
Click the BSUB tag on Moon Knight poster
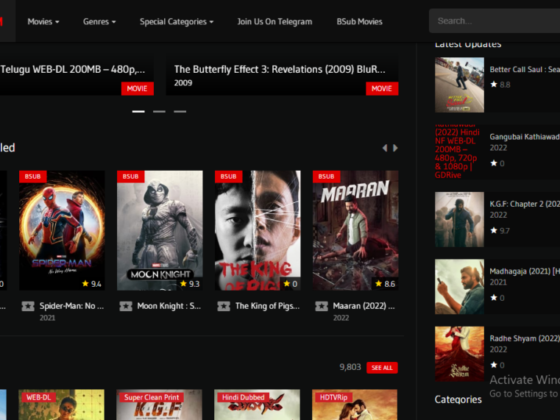[130, 176]
